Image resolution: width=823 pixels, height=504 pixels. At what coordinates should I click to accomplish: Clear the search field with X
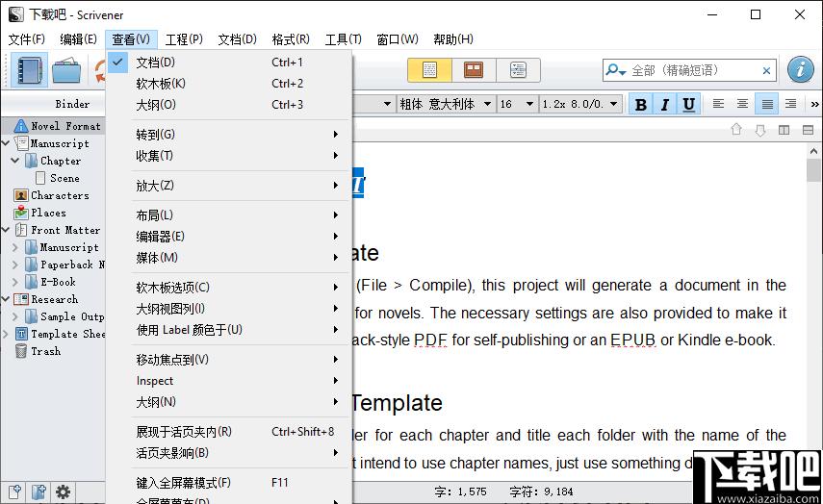coord(766,70)
